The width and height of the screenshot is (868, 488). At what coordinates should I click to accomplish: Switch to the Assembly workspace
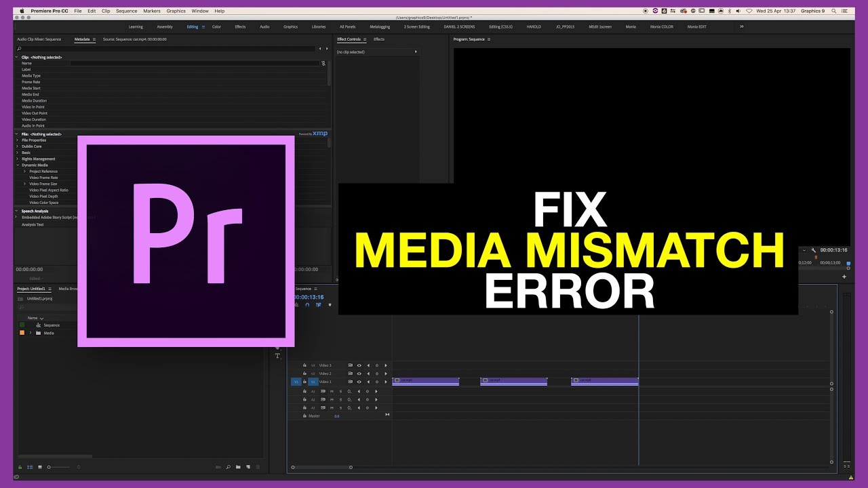pyautogui.click(x=165, y=26)
